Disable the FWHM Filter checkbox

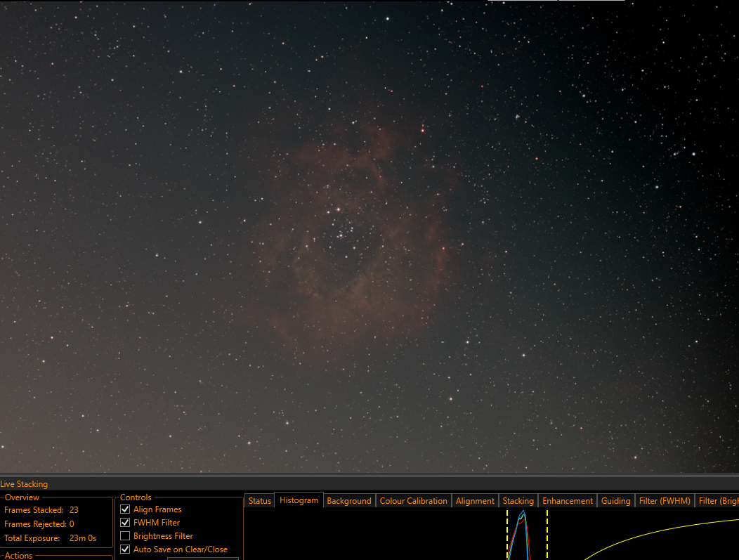pyautogui.click(x=125, y=522)
